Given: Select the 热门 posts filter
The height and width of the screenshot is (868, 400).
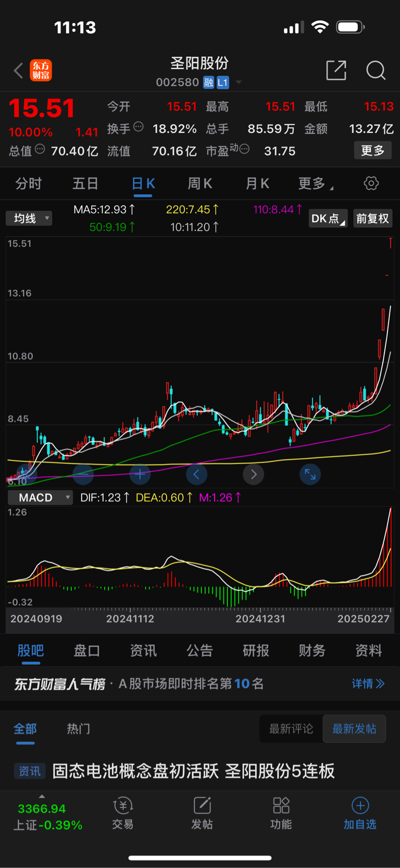Looking at the screenshot, I should click(78, 729).
